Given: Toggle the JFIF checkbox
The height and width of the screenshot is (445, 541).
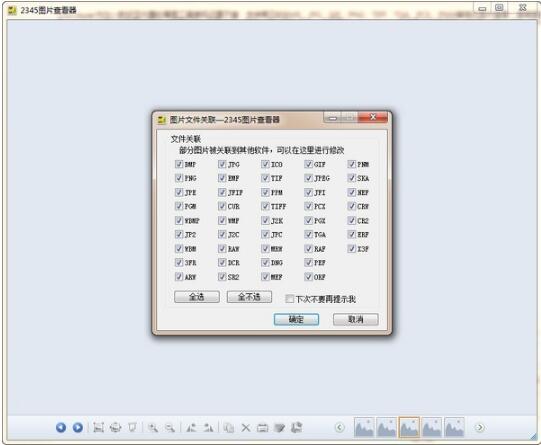Looking at the screenshot, I should 222,192.
